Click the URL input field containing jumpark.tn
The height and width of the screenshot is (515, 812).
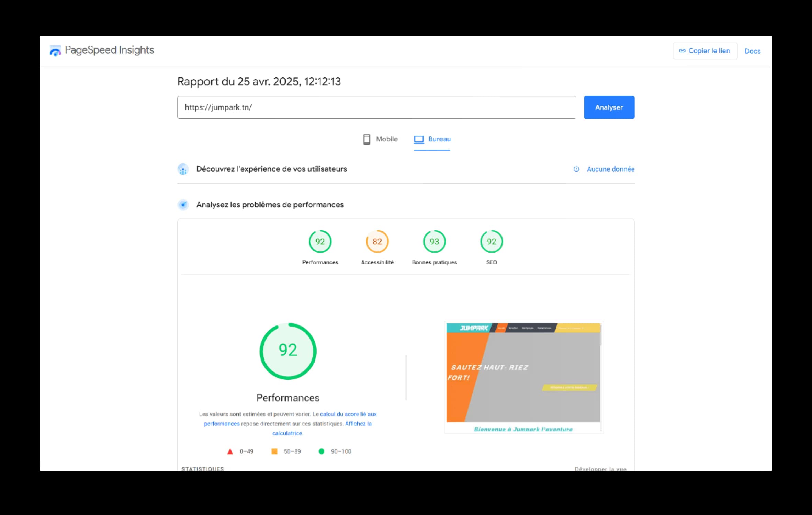pyautogui.click(x=376, y=107)
